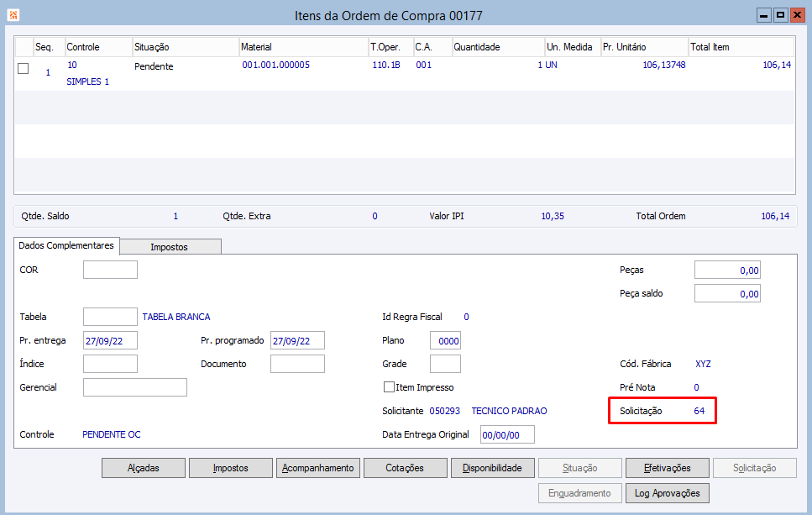Screen dimensions: 812x515
Task: Click the Situação column header
Action: click(186, 47)
